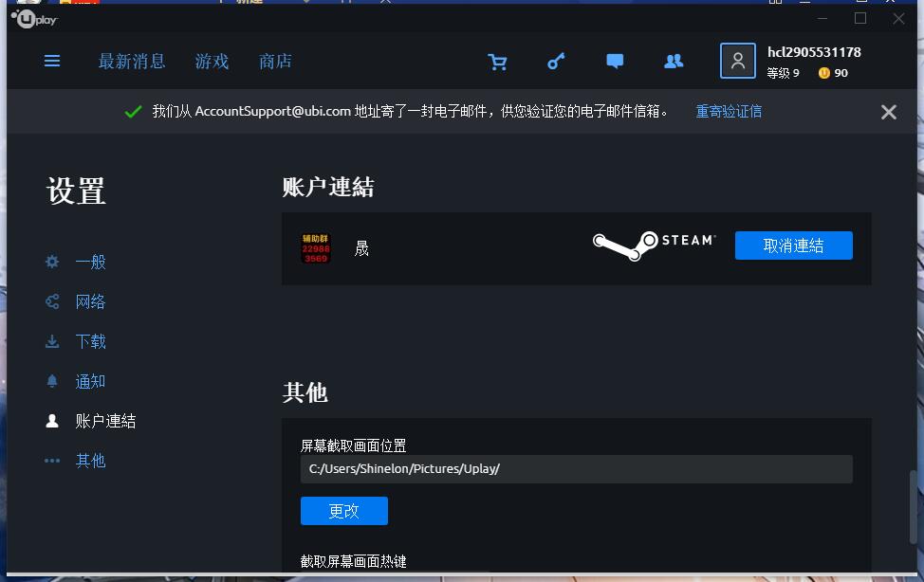The image size is (924, 582).
Task: Click the key activation icon
Action: [x=556, y=62]
